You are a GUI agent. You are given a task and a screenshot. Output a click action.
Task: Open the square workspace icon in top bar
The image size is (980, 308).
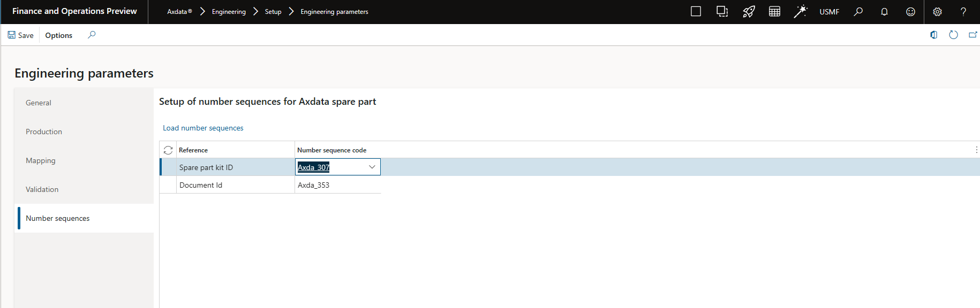click(x=696, y=11)
